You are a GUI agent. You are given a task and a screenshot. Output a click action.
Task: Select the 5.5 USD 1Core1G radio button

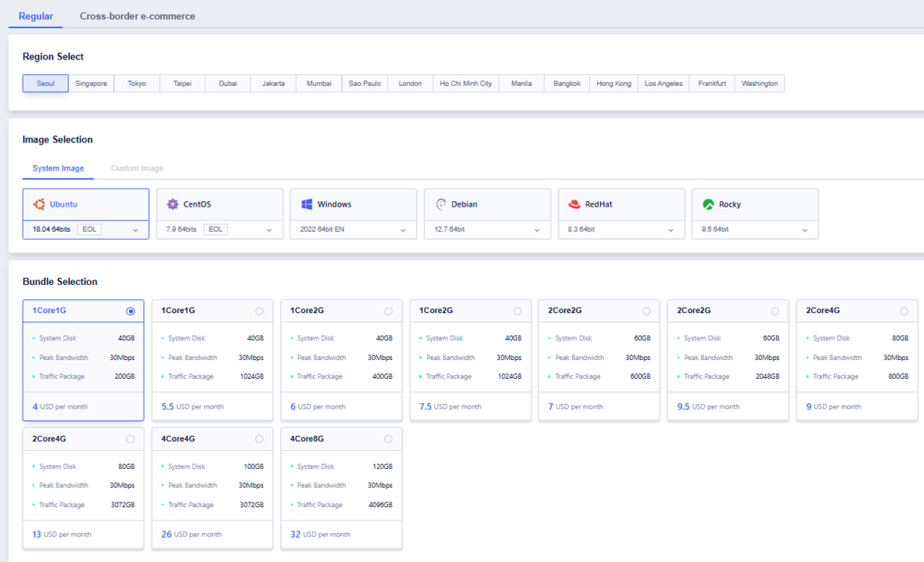click(x=259, y=311)
